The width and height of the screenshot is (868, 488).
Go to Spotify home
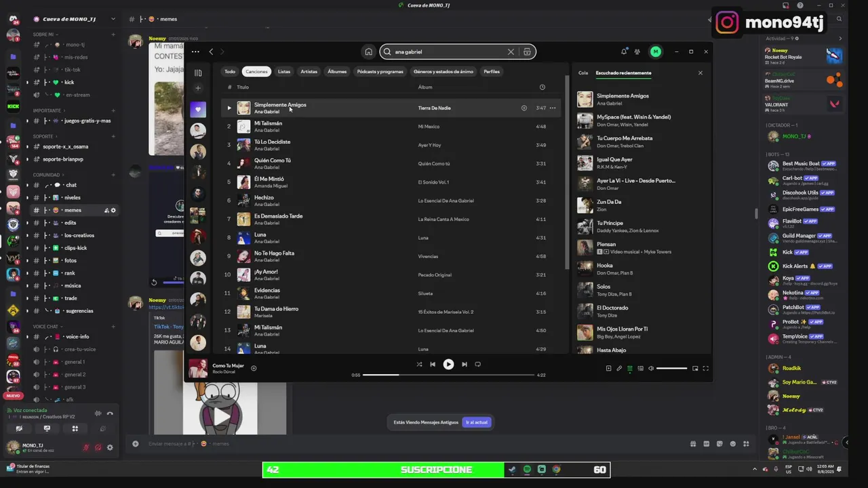tap(368, 52)
